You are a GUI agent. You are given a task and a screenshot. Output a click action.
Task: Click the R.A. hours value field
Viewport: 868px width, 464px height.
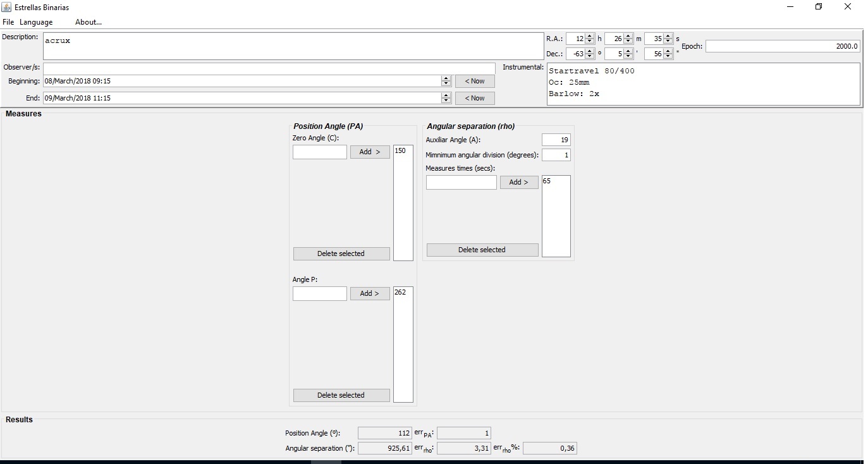[576, 39]
